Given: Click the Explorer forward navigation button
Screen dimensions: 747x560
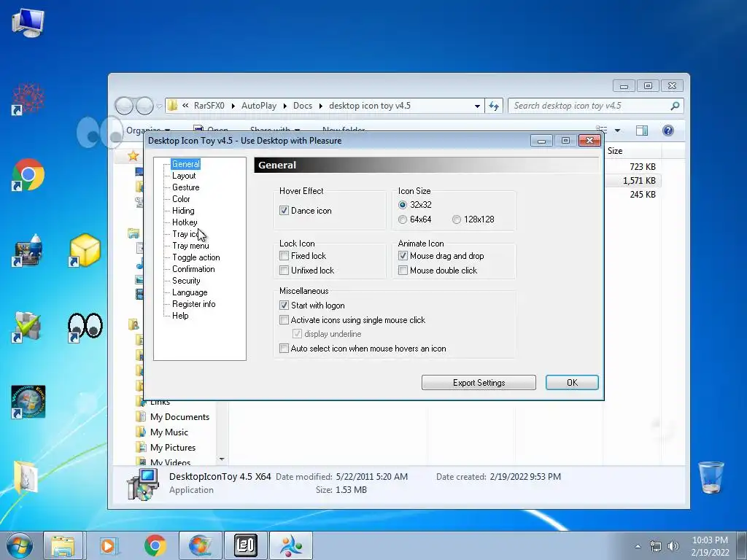Looking at the screenshot, I should 144,106.
